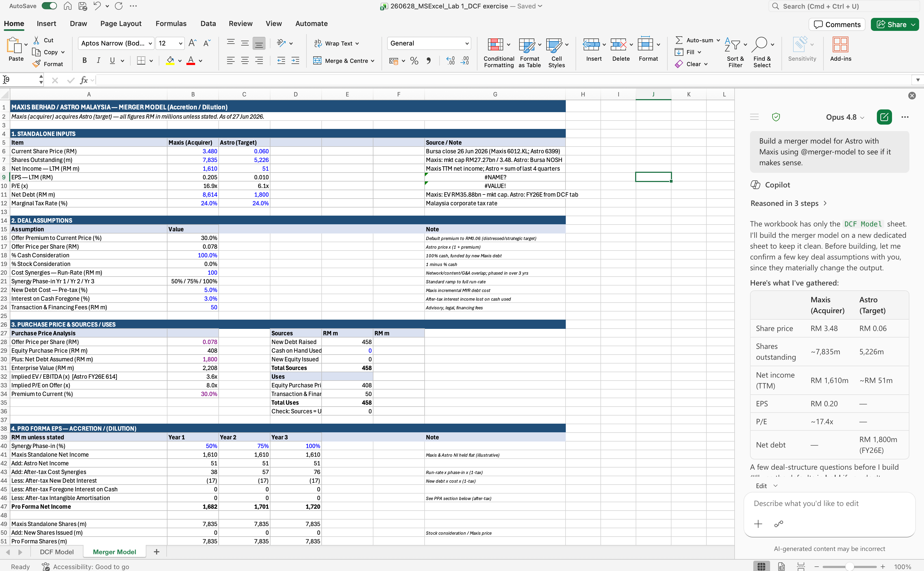
Task: Open the Edit mode dropdown in Copilot
Action: tap(767, 486)
